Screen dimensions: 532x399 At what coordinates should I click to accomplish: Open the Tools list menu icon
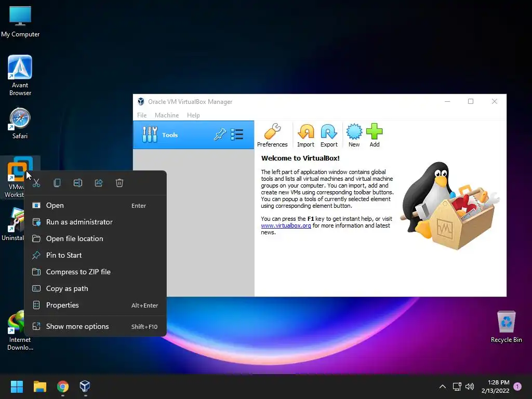[237, 135]
